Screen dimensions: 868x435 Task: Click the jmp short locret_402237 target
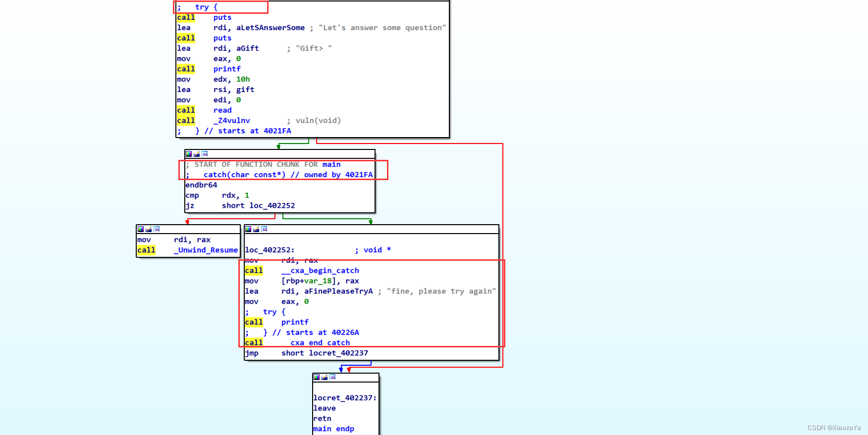tap(338, 353)
